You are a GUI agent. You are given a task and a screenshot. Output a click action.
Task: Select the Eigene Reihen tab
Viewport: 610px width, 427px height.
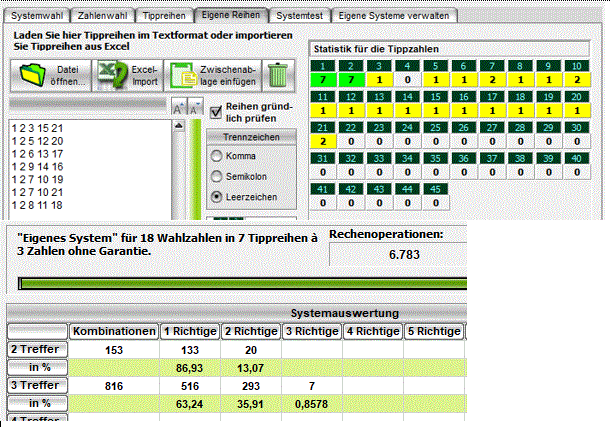click(231, 15)
